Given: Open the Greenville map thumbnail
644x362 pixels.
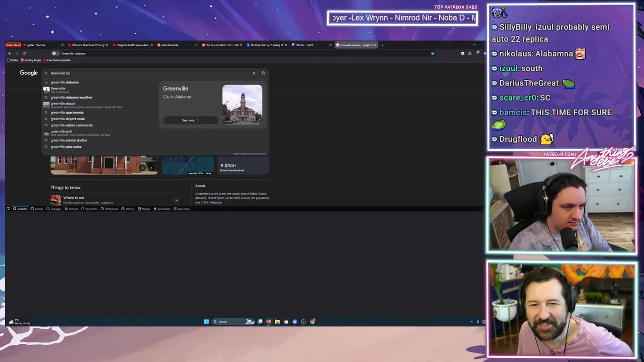Looking at the screenshot, I should point(188,165).
